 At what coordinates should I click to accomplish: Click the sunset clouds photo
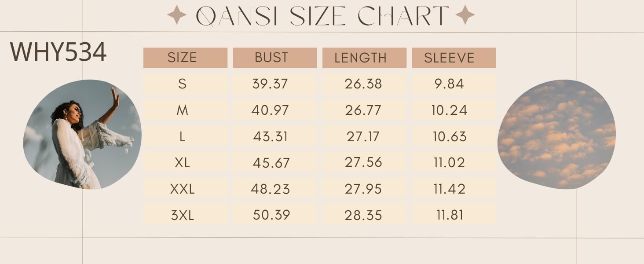(556, 134)
